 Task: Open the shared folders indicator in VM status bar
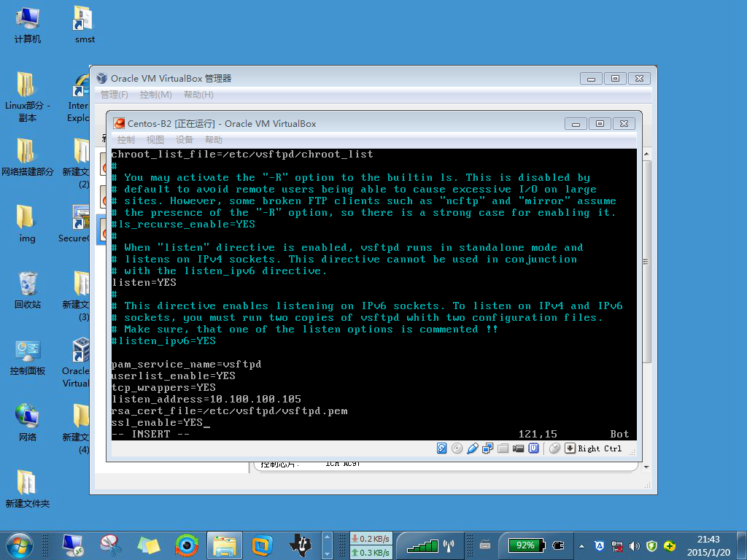pyautogui.click(x=503, y=448)
